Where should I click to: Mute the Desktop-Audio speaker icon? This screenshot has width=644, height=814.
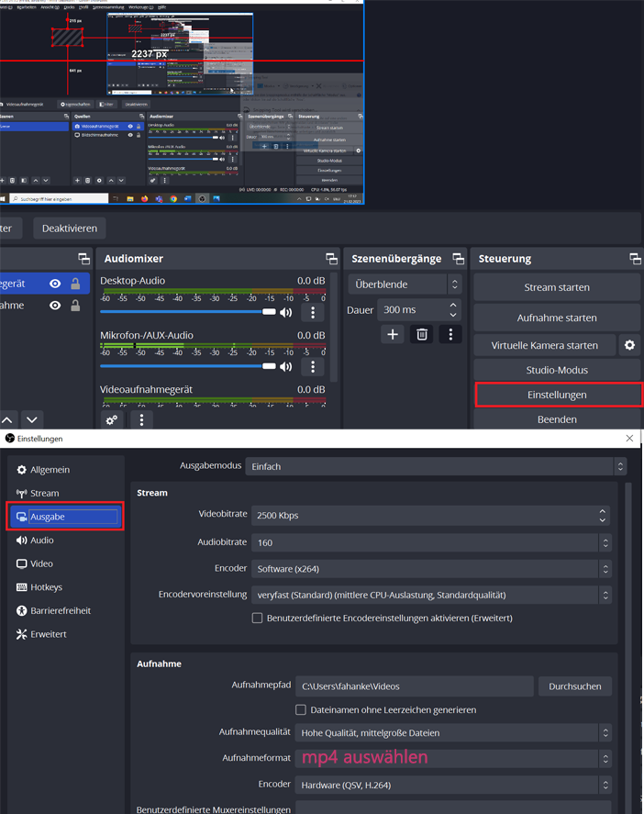[286, 312]
